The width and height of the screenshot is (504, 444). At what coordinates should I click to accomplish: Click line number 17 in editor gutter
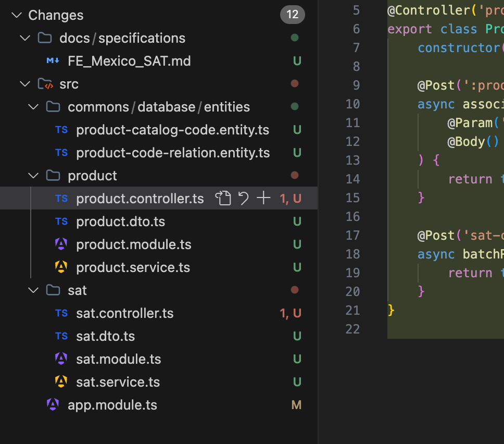tap(352, 235)
